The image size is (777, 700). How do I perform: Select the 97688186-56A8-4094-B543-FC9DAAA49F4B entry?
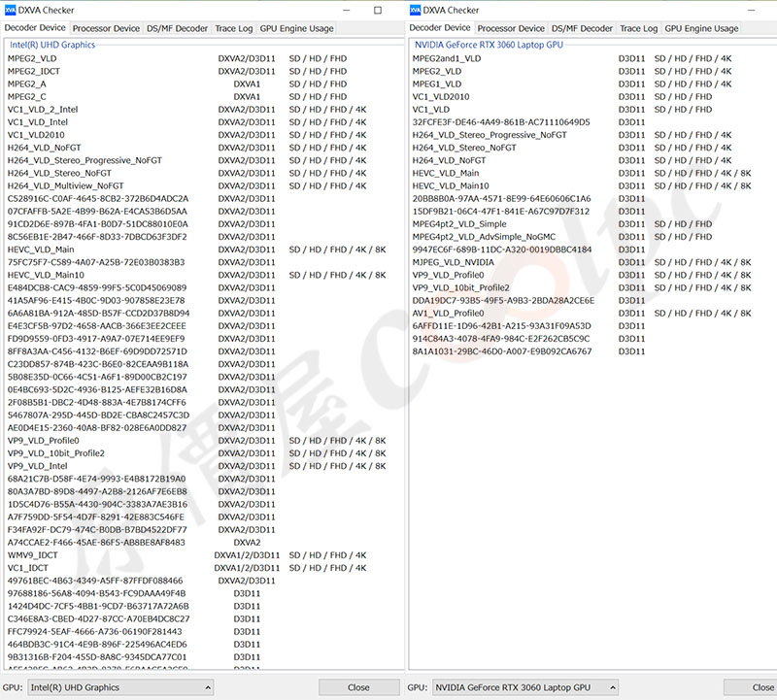click(134, 593)
